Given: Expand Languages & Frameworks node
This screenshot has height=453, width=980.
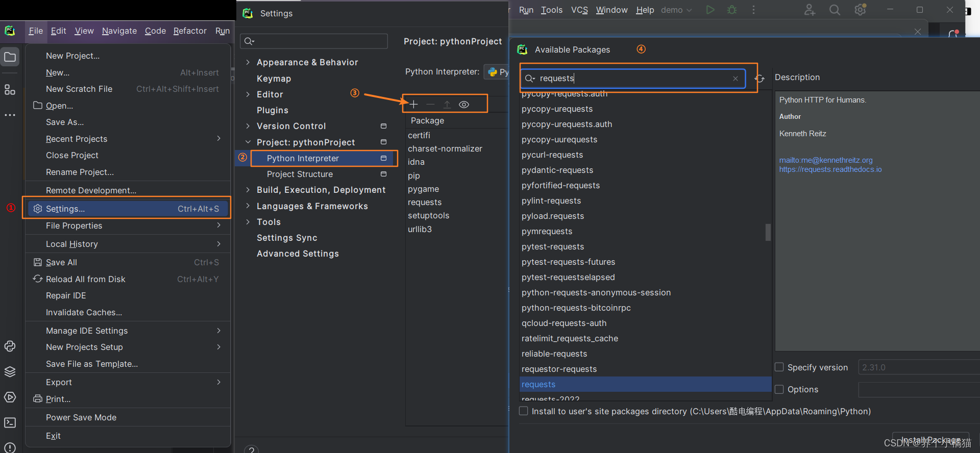Looking at the screenshot, I should coord(248,206).
